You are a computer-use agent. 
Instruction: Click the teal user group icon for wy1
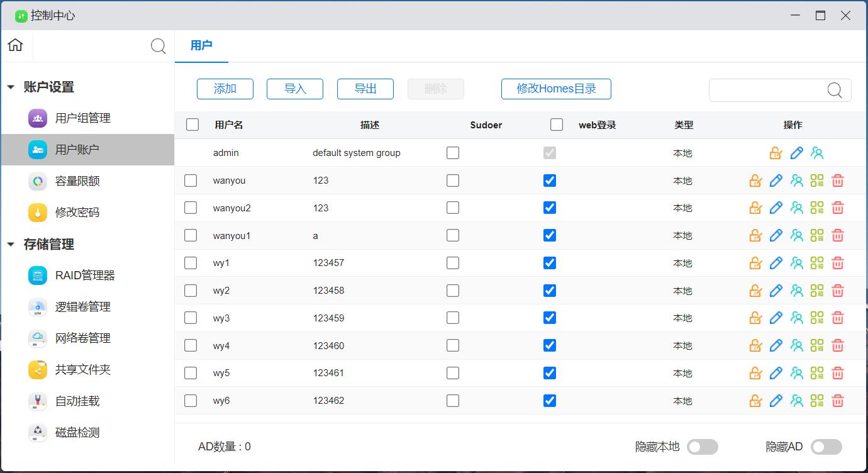[x=797, y=263]
